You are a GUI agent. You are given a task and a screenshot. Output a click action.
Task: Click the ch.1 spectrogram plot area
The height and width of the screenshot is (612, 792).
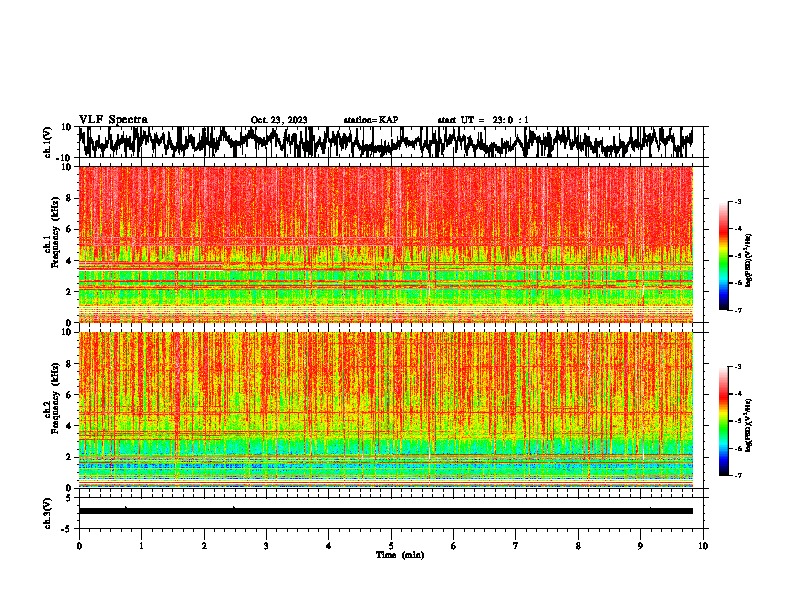386,244
